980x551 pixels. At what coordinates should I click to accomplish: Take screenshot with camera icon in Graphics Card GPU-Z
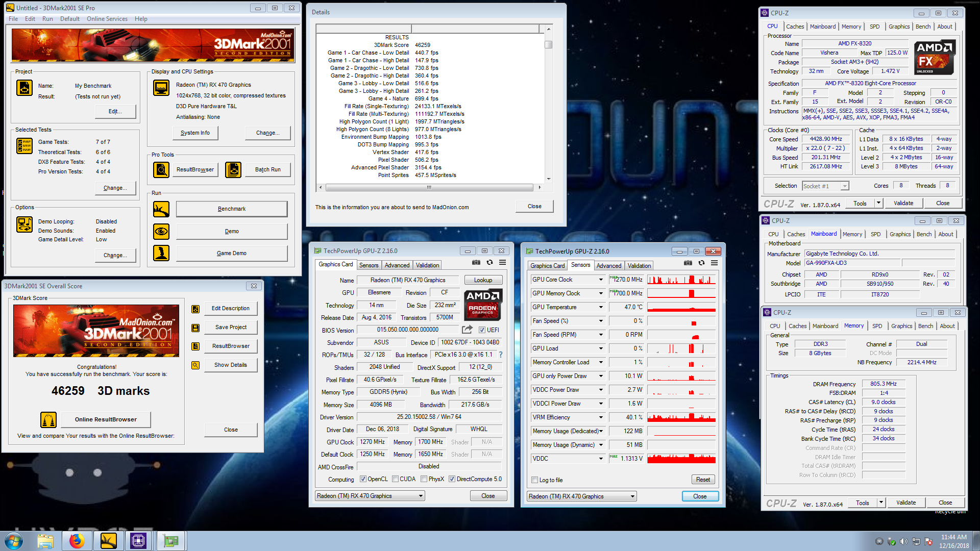[x=476, y=263]
